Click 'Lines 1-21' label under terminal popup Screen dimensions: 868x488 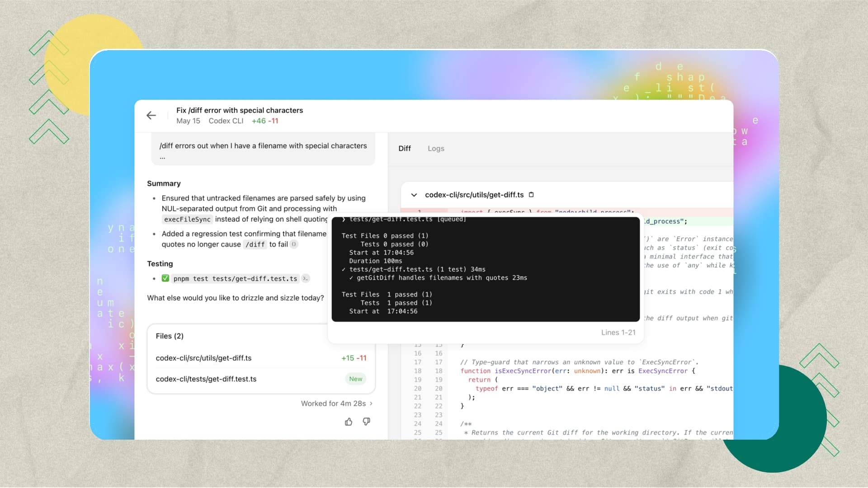tap(618, 333)
